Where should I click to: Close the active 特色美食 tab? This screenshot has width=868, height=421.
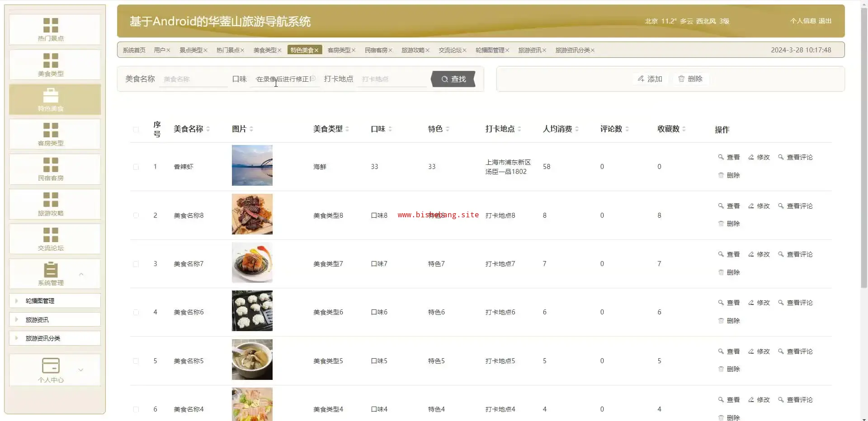coord(316,50)
